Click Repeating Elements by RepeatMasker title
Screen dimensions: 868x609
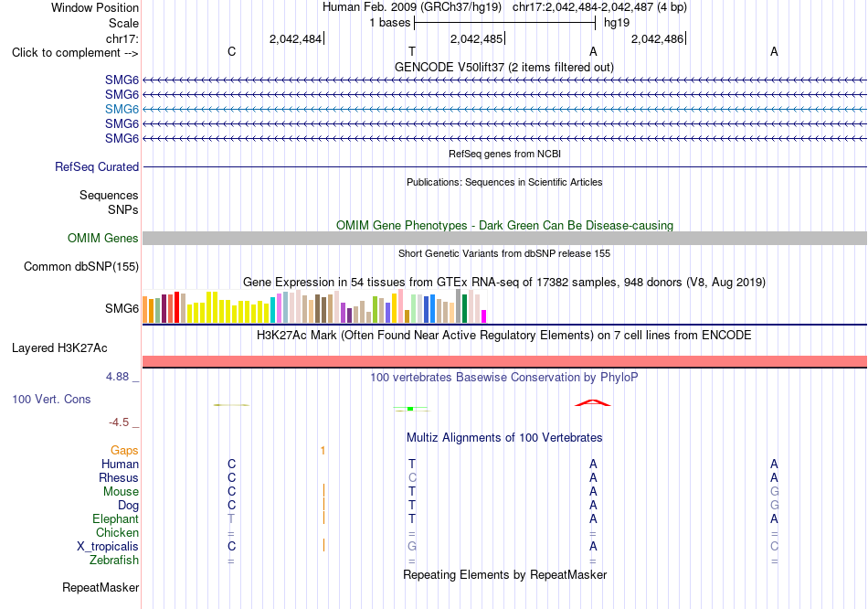505,574
